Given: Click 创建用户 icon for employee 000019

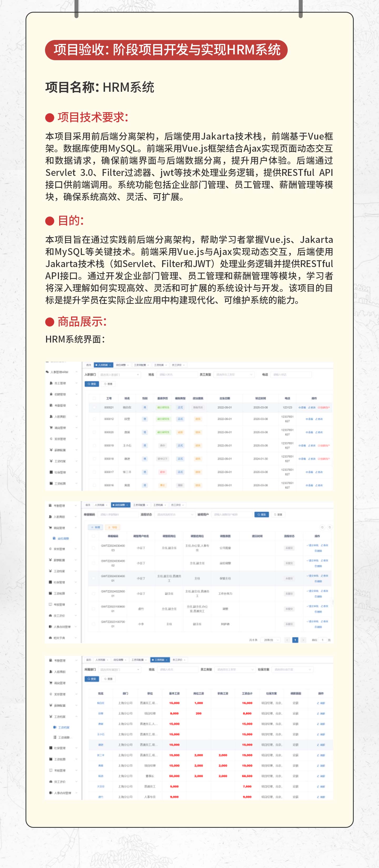Looking at the screenshot, I should (319, 446).
